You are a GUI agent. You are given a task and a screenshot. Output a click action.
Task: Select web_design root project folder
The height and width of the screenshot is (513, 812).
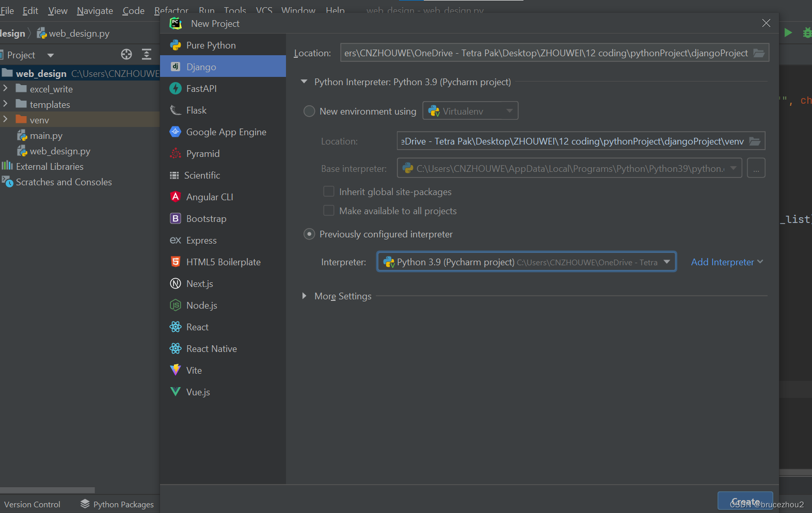click(x=80, y=73)
